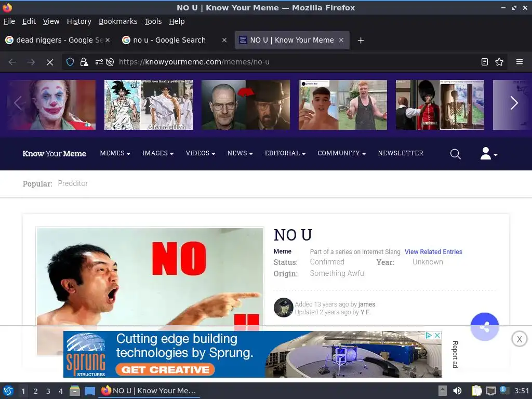The width and height of the screenshot is (532, 399).
Task: Open the site search magnifier
Action: [455, 154]
